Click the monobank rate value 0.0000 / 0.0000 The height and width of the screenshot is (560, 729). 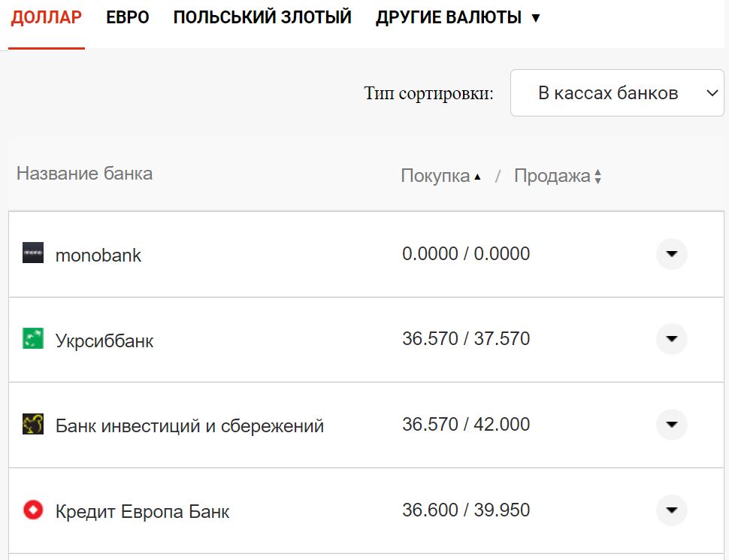pyautogui.click(x=466, y=253)
